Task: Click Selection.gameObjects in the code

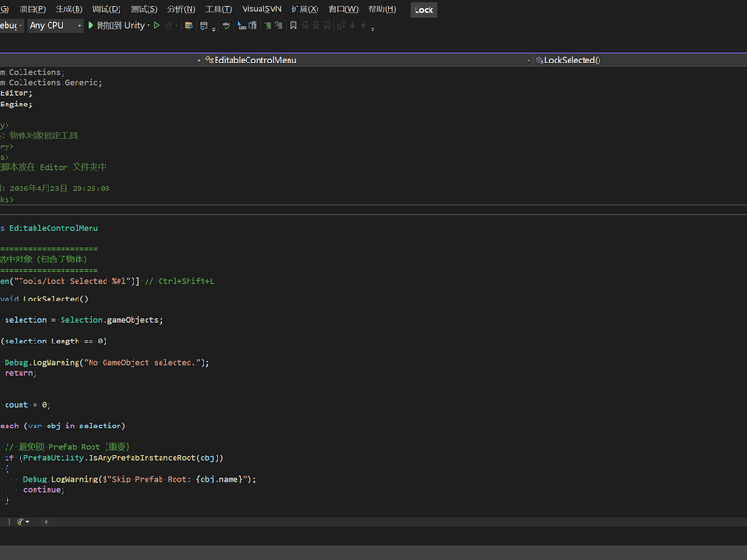Action: [x=109, y=320]
